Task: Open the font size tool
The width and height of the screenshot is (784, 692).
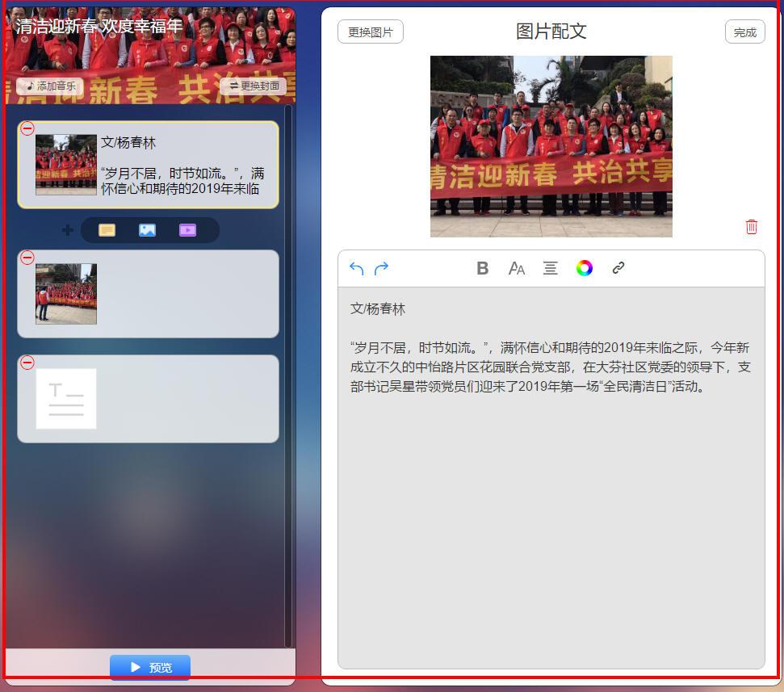Action: pos(516,269)
